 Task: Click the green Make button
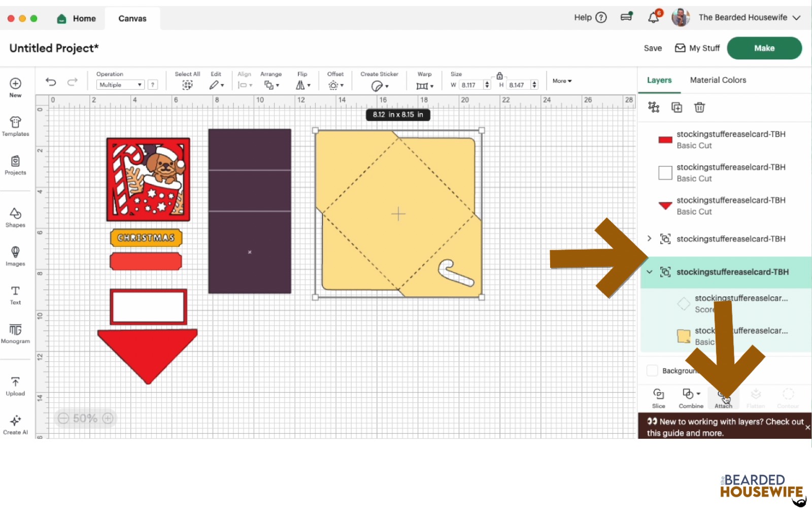[764, 48]
